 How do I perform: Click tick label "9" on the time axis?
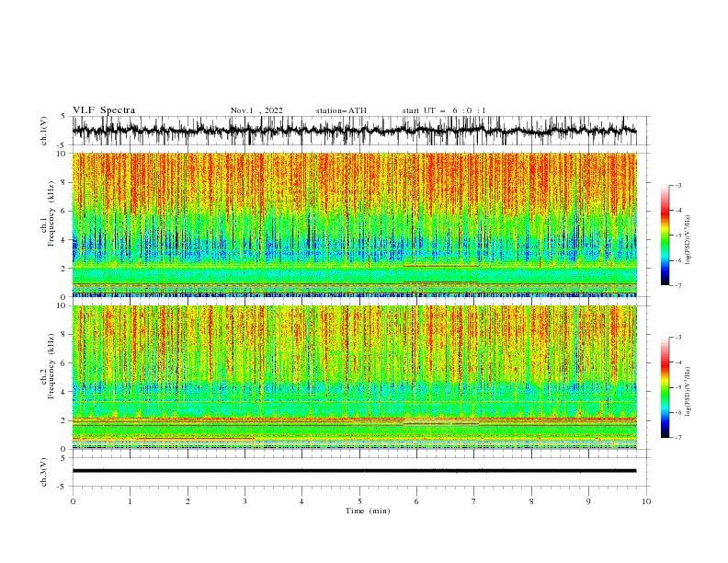[x=588, y=501]
